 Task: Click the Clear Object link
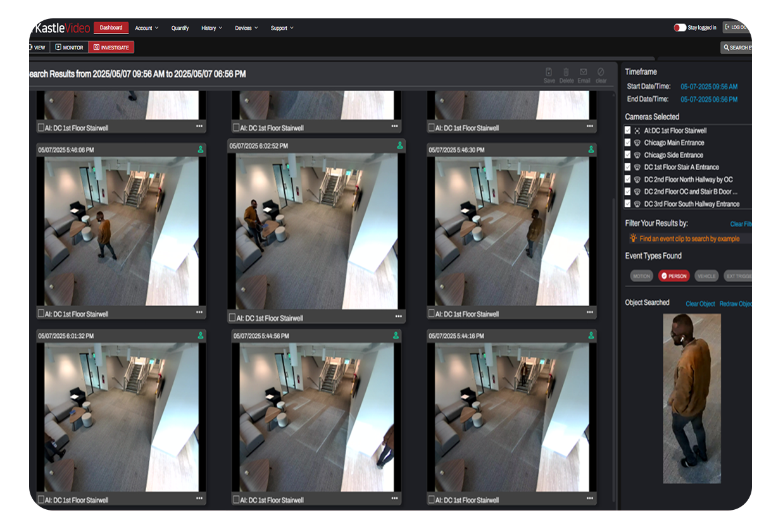pos(700,304)
